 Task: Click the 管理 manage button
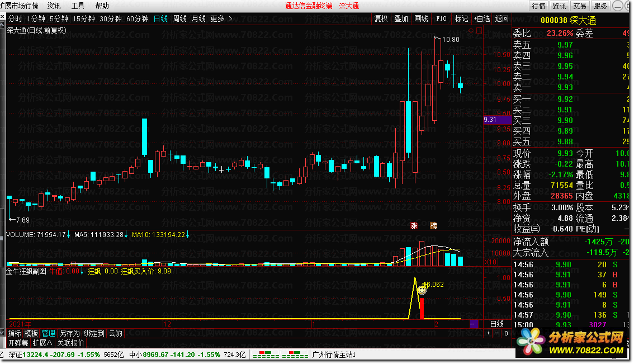[x=48, y=333]
